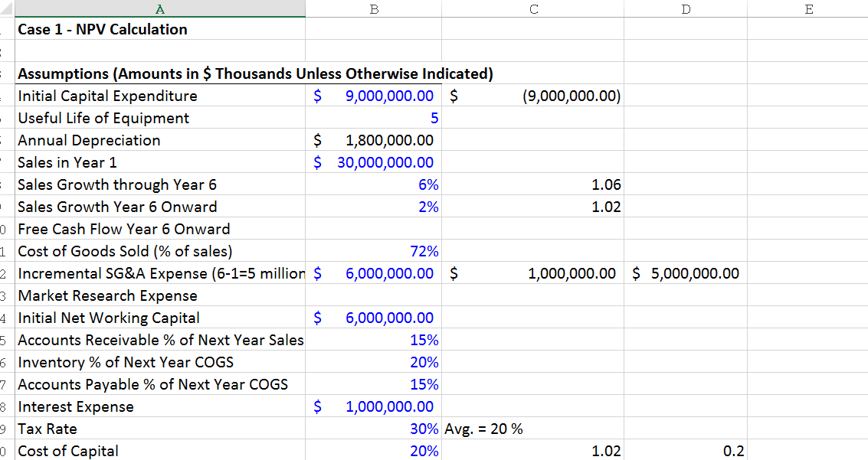Select column C header

pos(533,9)
